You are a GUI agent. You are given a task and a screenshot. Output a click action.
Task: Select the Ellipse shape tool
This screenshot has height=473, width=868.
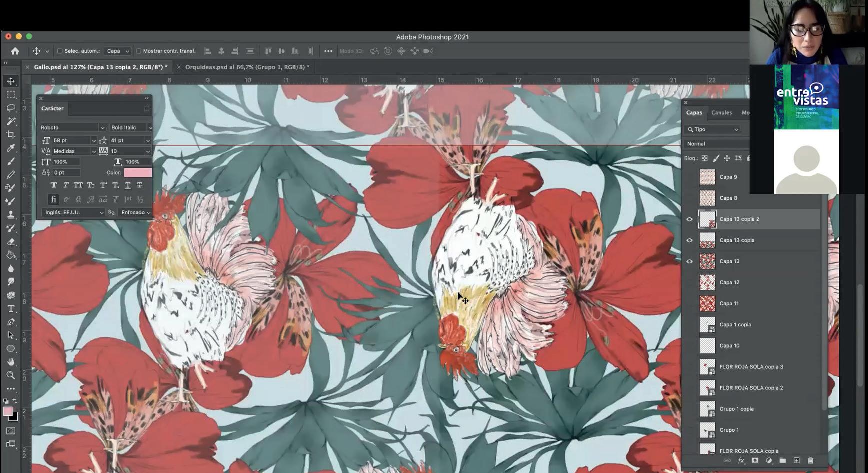11,349
